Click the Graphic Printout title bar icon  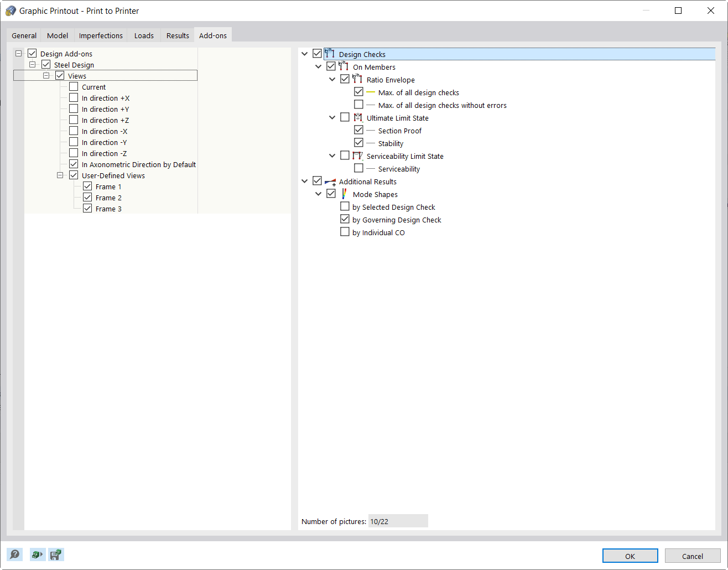point(11,11)
